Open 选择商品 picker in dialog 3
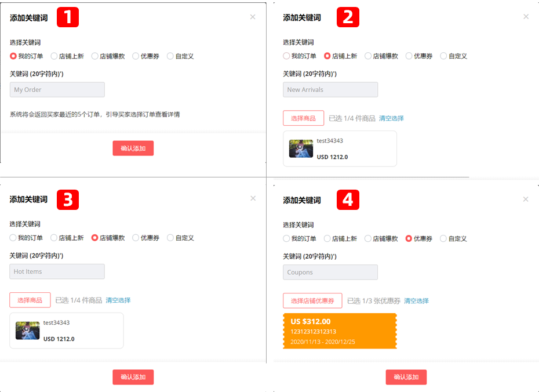This screenshot has width=539, height=392. coord(30,300)
